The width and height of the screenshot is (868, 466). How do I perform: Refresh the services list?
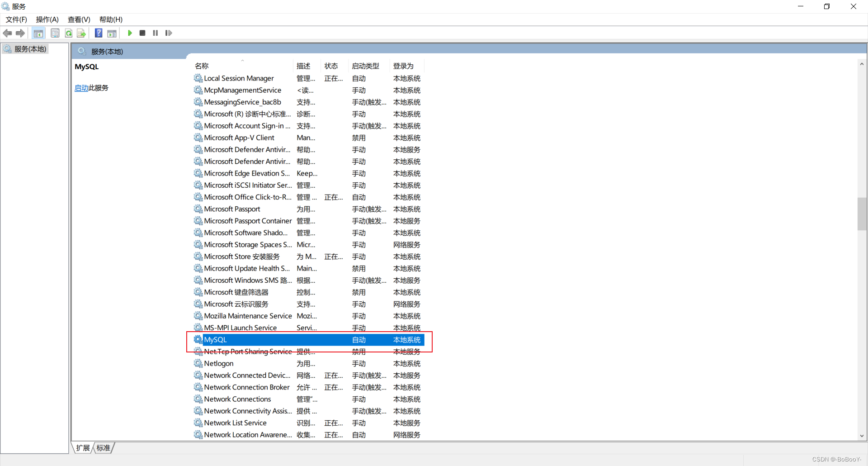pos(68,33)
